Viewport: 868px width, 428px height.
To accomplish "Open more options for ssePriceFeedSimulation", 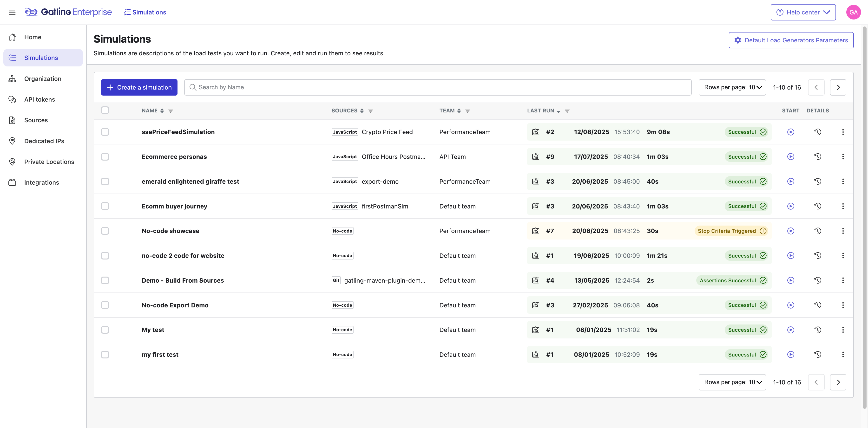I will click(x=843, y=132).
